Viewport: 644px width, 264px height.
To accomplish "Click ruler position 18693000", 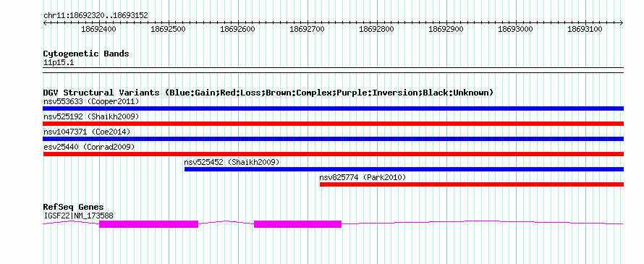I will pyautogui.click(x=515, y=29).
